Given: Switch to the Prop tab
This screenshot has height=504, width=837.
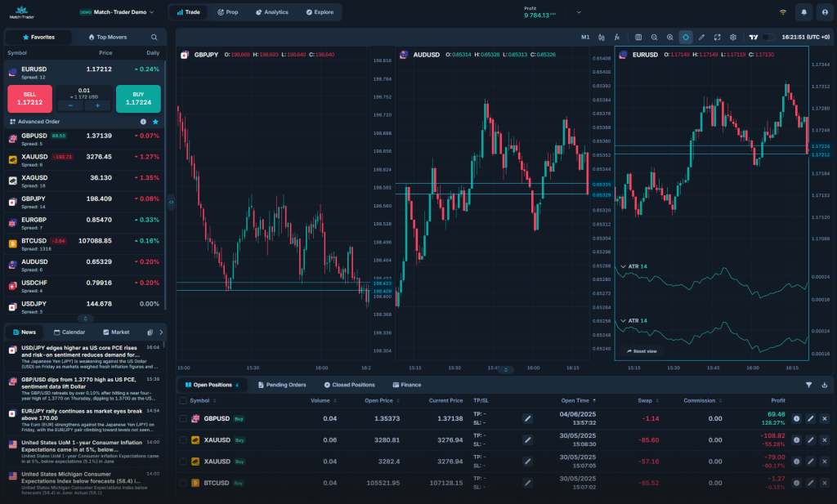Looking at the screenshot, I should click(x=228, y=12).
